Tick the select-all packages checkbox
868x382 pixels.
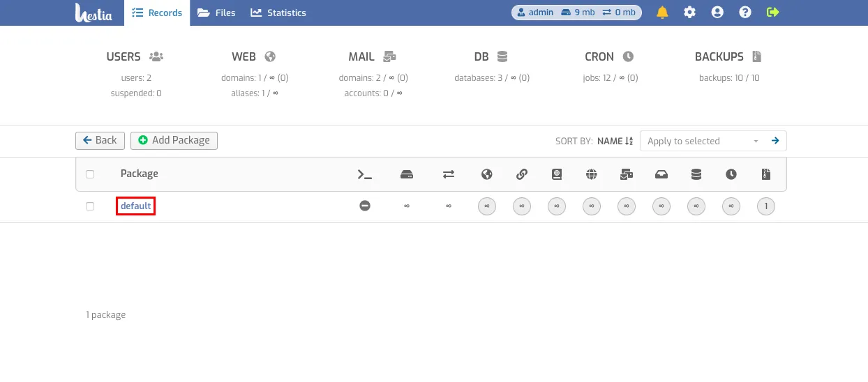[x=90, y=174]
